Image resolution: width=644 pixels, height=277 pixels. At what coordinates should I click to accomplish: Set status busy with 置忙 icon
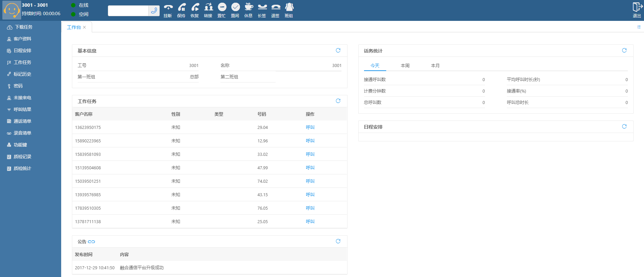[x=222, y=7]
